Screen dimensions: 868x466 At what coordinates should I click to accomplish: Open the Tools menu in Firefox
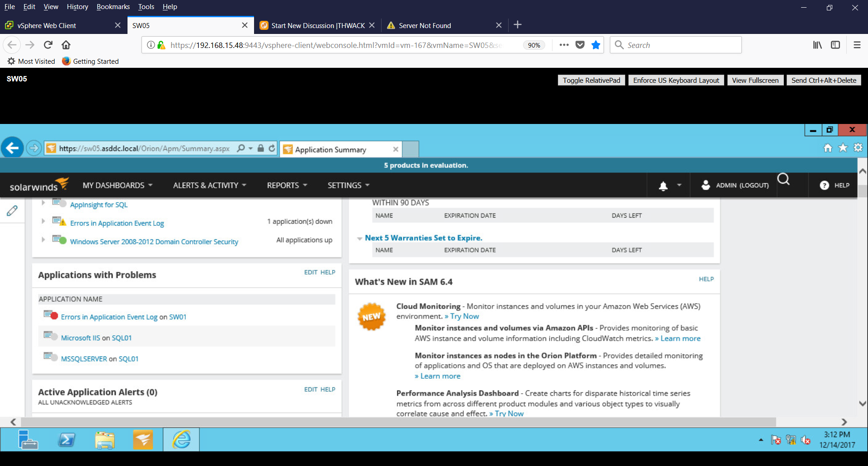pyautogui.click(x=146, y=7)
